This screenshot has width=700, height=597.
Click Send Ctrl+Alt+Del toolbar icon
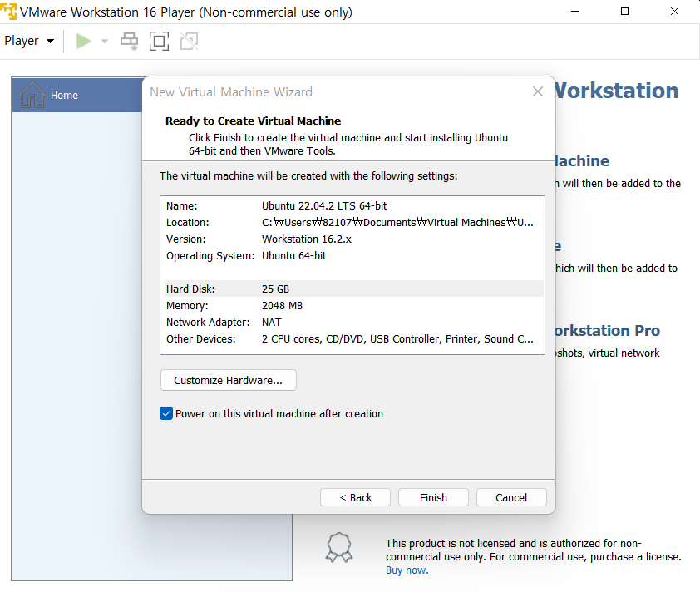130,41
